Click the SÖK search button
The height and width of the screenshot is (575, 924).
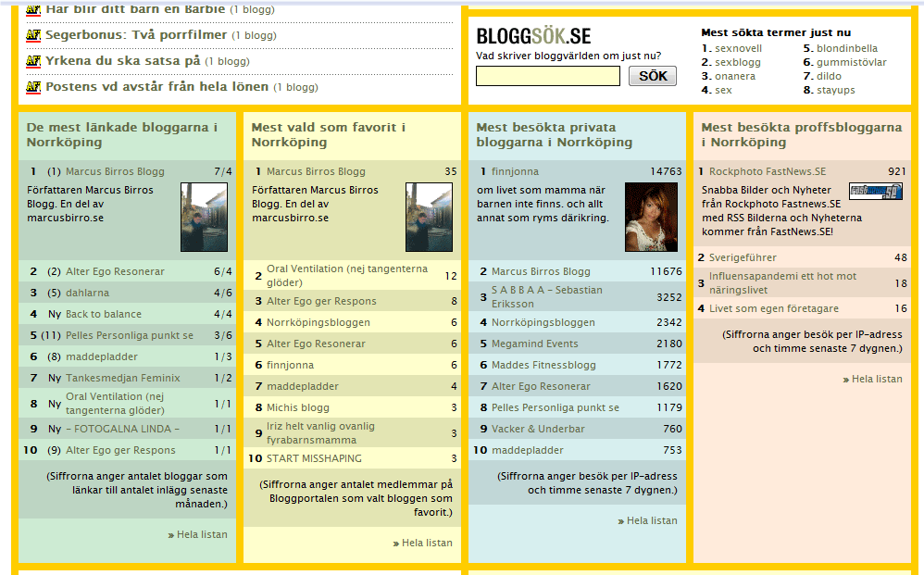(x=653, y=76)
